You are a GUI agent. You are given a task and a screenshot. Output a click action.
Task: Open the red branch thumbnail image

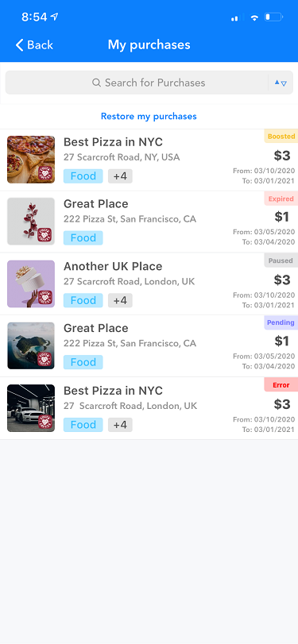click(x=31, y=222)
